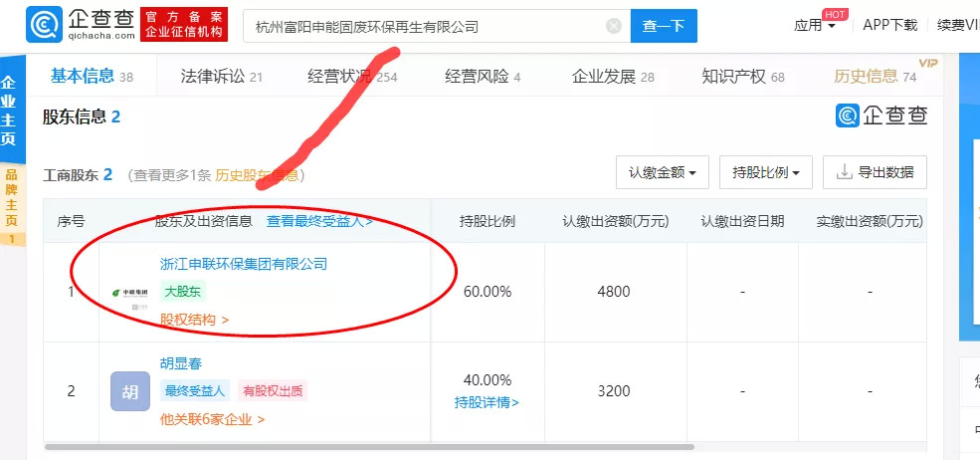The image size is (980, 460).
Task: Click the 最终受益人 tag
Action: tap(194, 391)
